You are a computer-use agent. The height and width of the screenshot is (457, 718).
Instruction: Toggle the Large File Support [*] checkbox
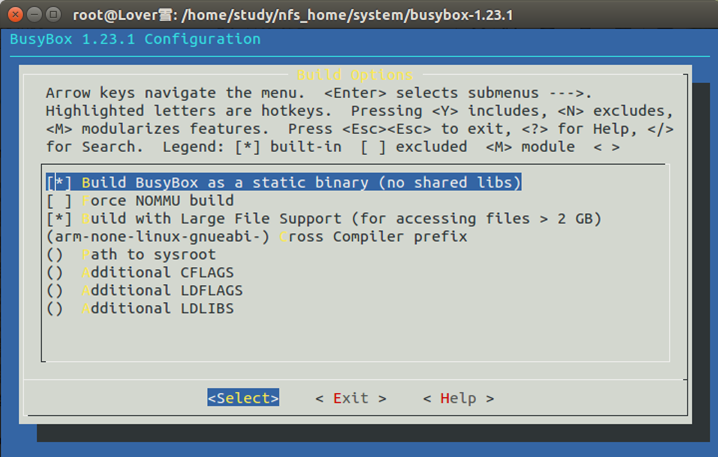(58, 219)
